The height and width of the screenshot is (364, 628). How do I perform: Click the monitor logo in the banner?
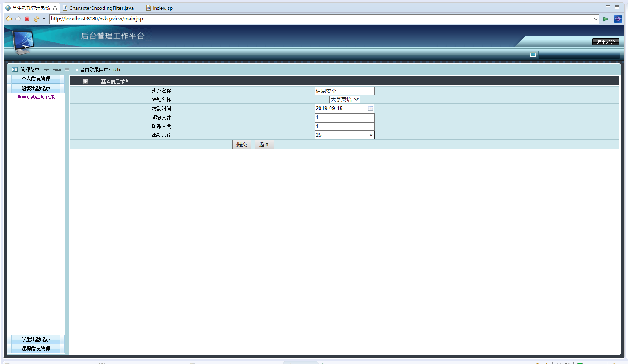click(23, 42)
